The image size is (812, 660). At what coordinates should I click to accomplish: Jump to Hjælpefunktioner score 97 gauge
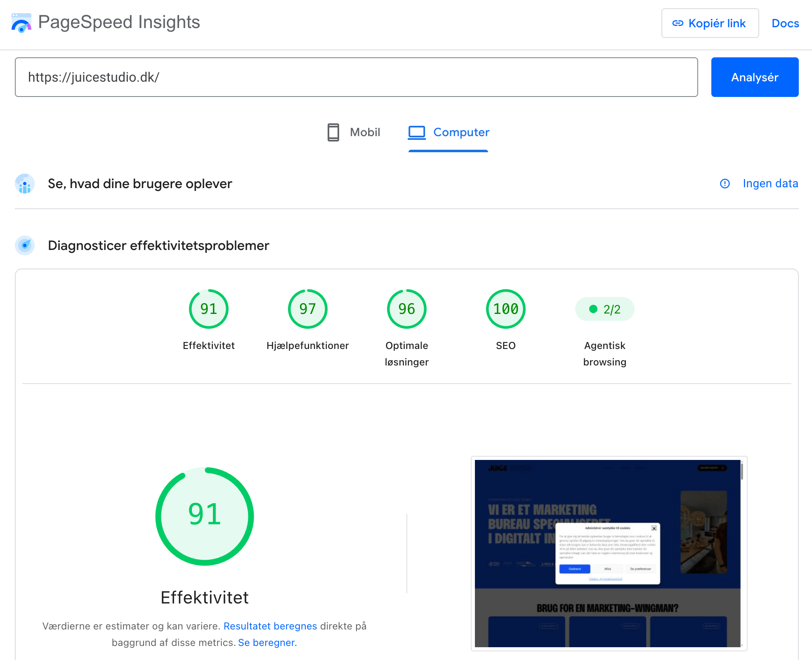coord(308,309)
